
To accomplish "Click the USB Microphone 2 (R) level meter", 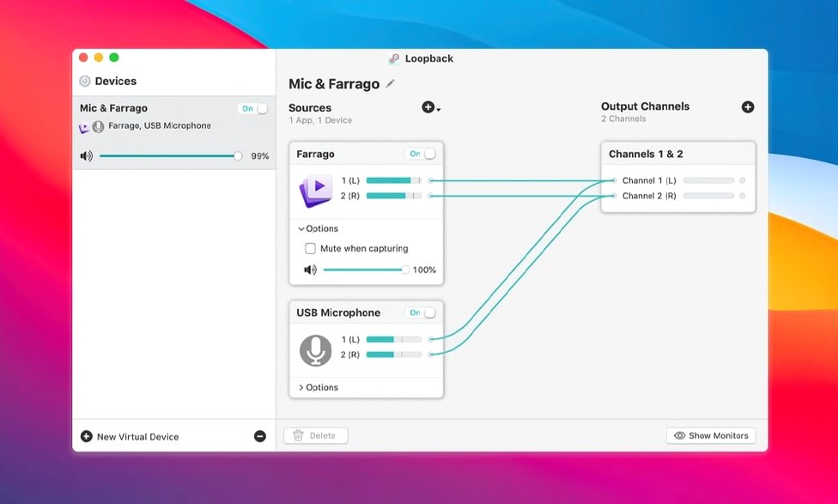I will (394, 355).
